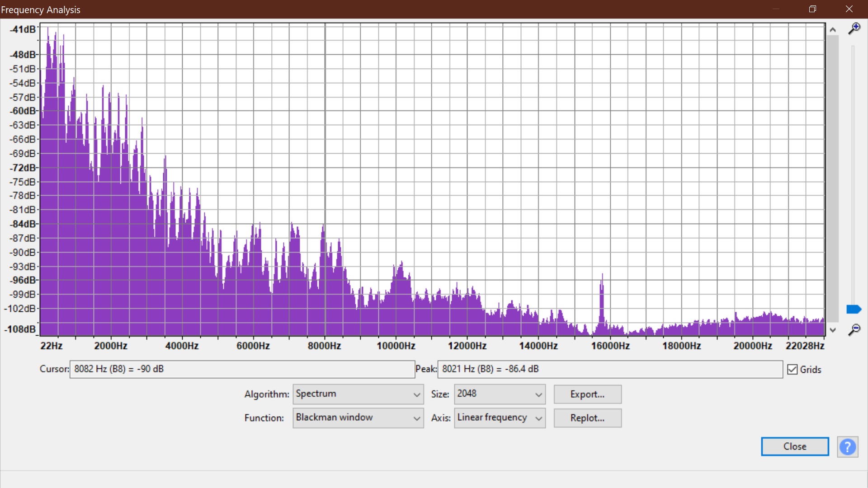Viewport: 868px width, 488px height.
Task: Open the blue help question mark icon
Action: 847,447
